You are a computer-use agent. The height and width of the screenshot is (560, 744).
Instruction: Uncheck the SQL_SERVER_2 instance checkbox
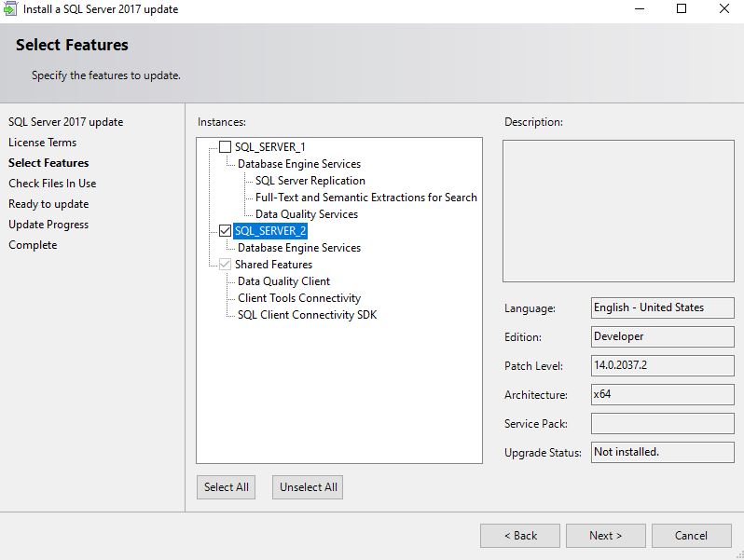coord(225,231)
